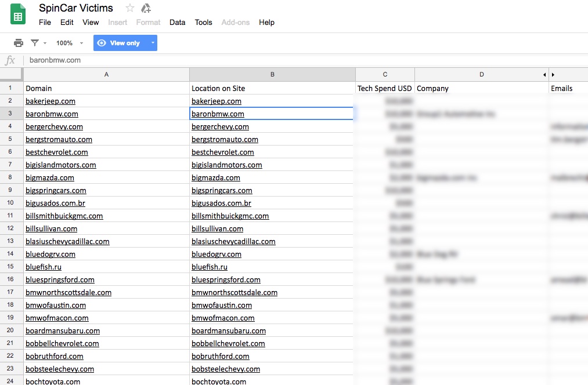Screen dimensions: 588x385
Task: Open the File menu
Action: 45,23
